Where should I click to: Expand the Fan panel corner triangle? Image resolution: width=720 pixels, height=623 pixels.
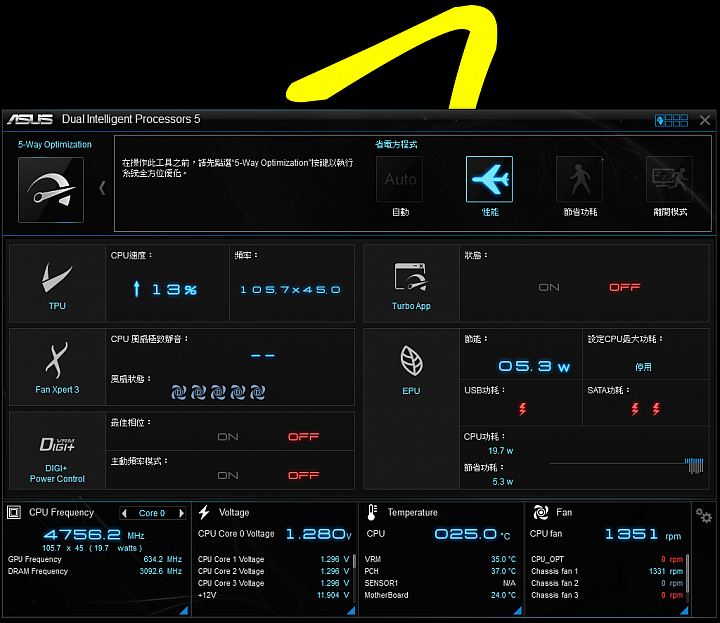coord(685,610)
